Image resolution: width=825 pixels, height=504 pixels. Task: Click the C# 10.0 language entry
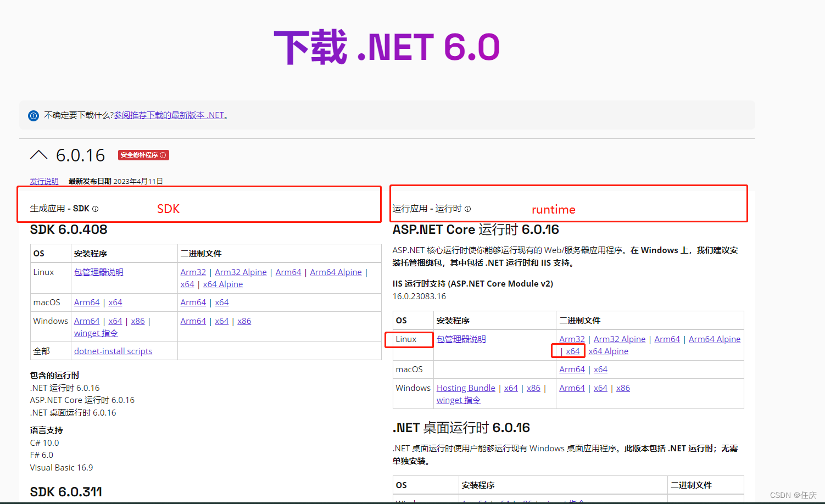44,443
